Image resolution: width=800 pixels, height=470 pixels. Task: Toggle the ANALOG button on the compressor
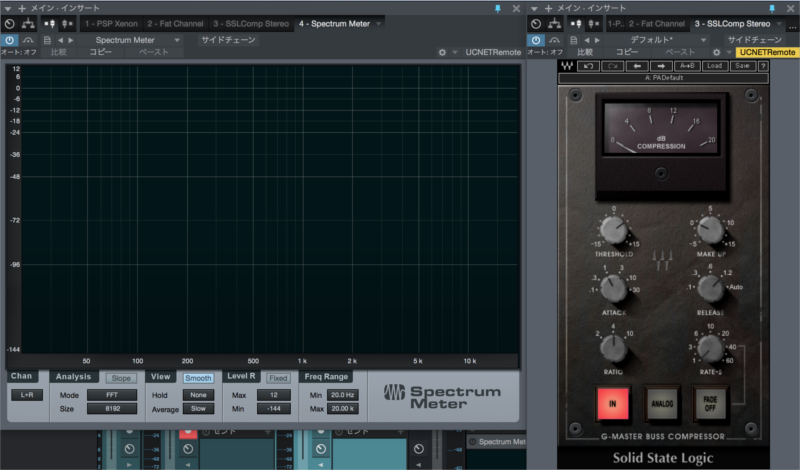[662, 403]
